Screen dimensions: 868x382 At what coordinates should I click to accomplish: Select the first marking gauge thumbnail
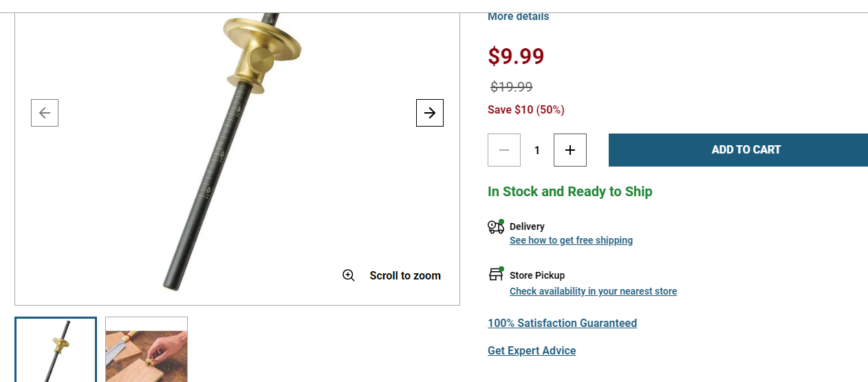(56, 350)
